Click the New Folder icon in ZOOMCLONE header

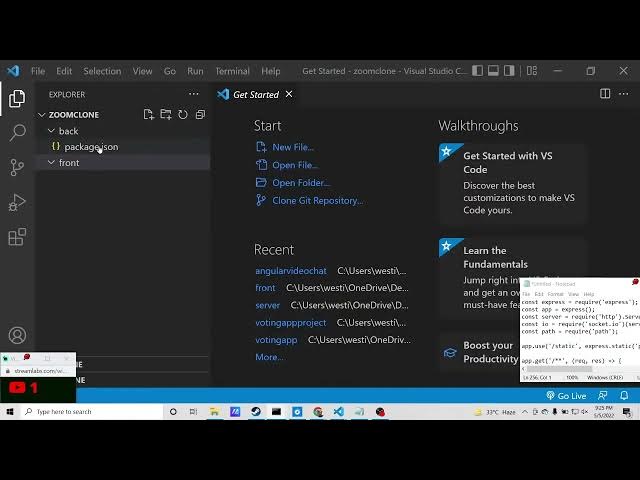pyautogui.click(x=166, y=115)
